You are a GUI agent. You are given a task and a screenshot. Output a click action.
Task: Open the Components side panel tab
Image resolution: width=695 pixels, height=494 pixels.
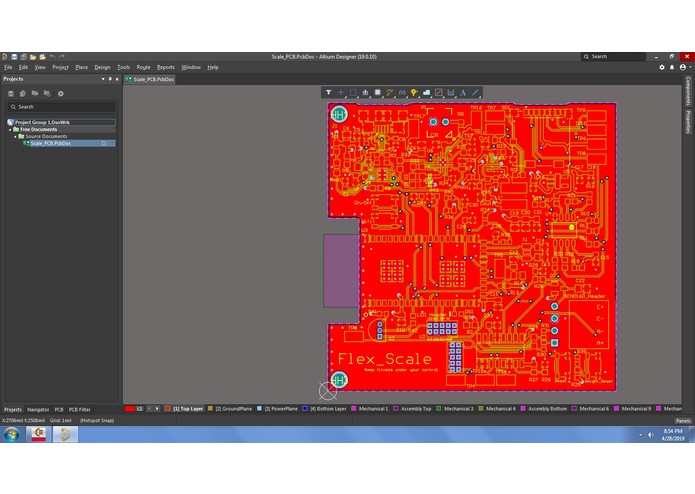pyautogui.click(x=688, y=91)
